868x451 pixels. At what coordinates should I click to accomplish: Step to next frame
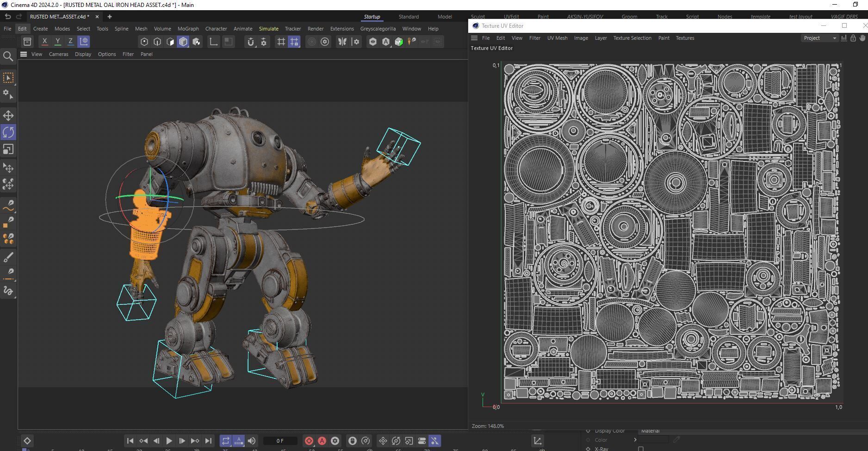click(182, 441)
